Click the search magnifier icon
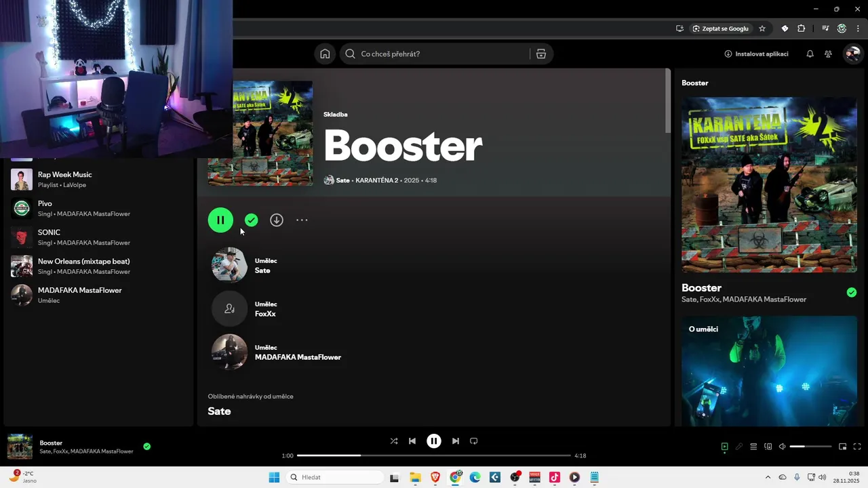This screenshot has height=488, width=868. click(x=350, y=54)
